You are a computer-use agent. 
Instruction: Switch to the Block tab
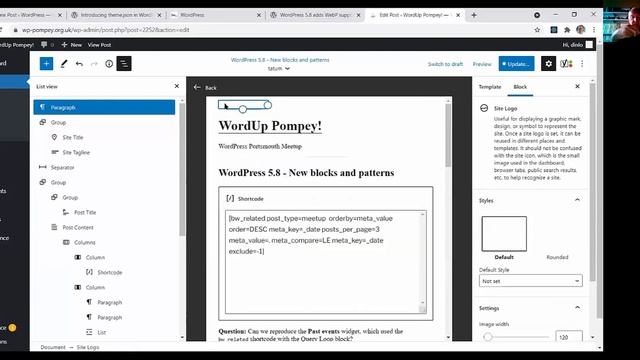[x=520, y=87]
